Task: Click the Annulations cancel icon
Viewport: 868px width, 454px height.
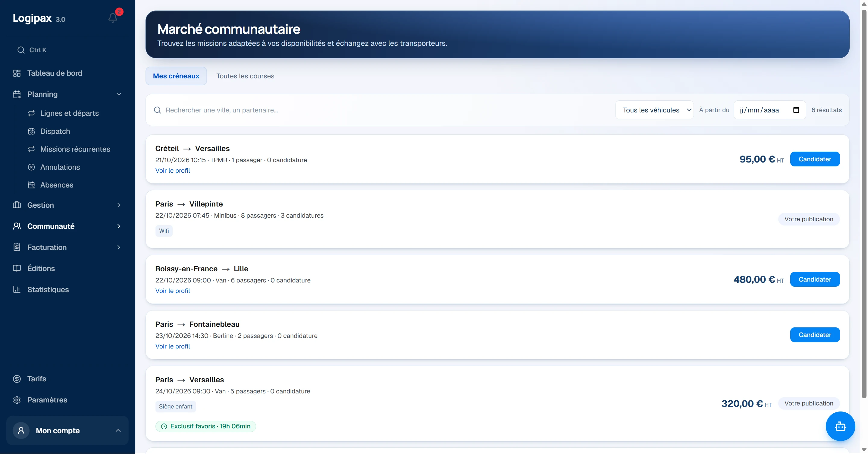Action: pyautogui.click(x=31, y=167)
